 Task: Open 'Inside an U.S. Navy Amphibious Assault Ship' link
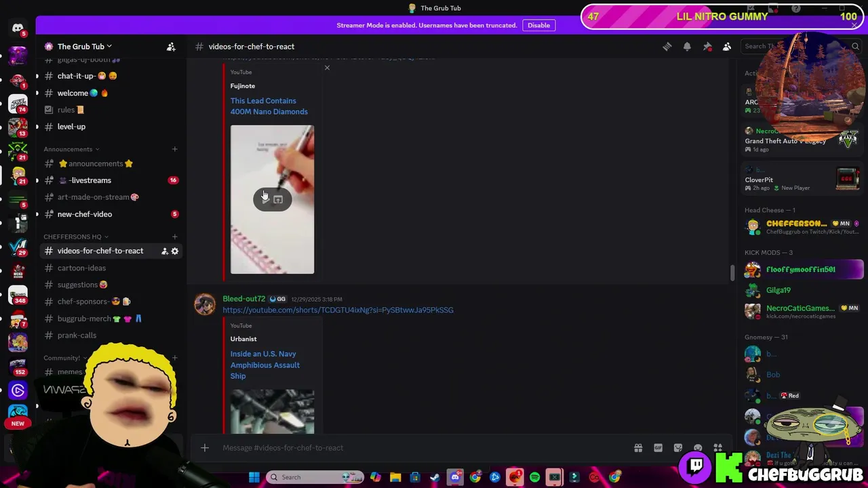click(264, 365)
